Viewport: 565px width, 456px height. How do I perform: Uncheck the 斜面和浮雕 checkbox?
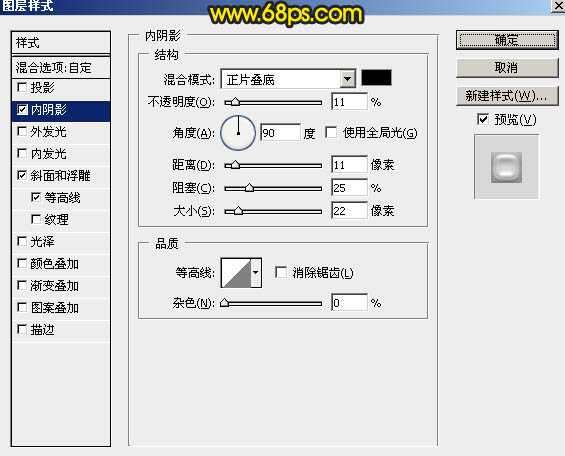click(22, 175)
